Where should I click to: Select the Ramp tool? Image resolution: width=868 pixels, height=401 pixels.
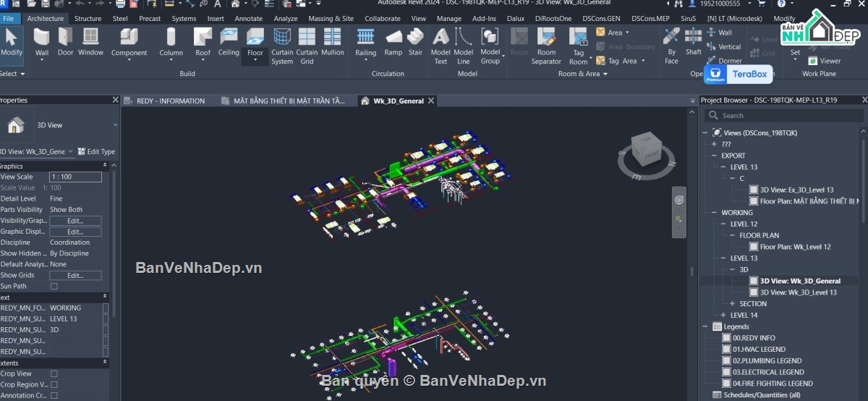(x=393, y=43)
